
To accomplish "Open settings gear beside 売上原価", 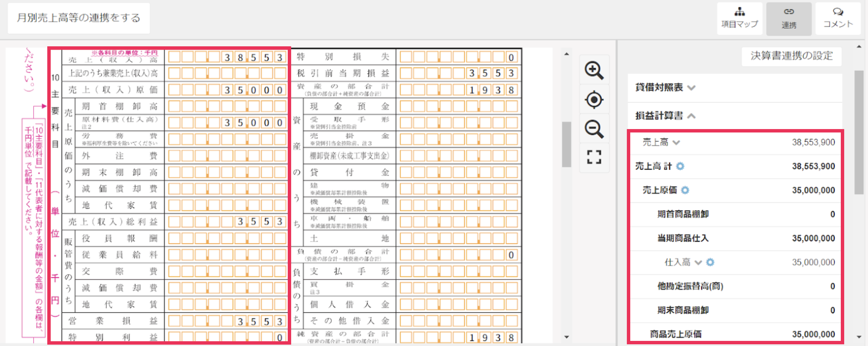I will click(685, 190).
